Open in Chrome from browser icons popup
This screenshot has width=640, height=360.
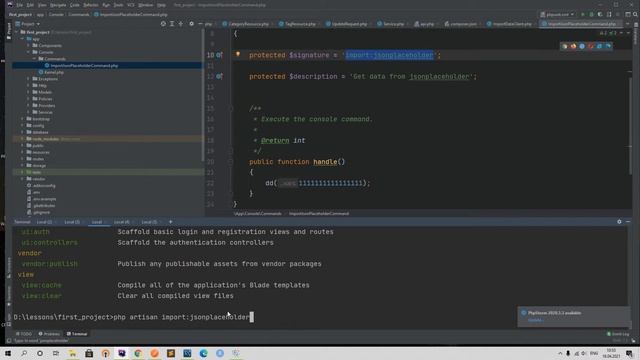pos(565,46)
